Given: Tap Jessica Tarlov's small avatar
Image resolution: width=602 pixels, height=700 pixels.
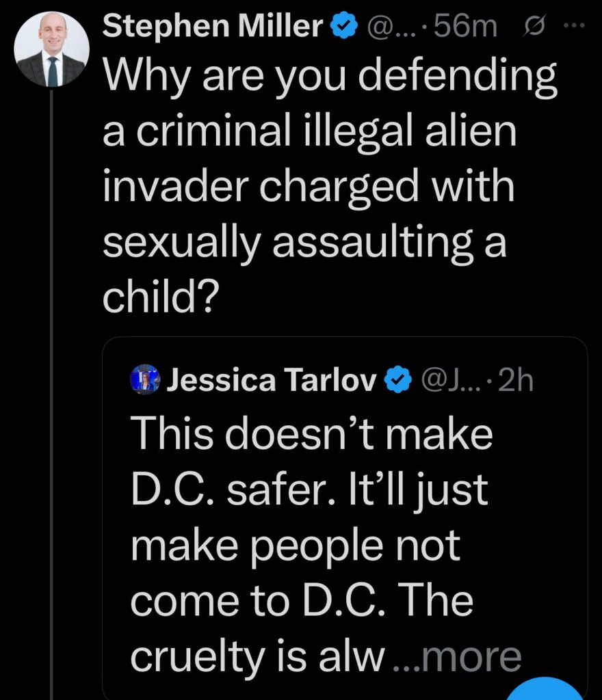Looking at the screenshot, I should tap(145, 380).
